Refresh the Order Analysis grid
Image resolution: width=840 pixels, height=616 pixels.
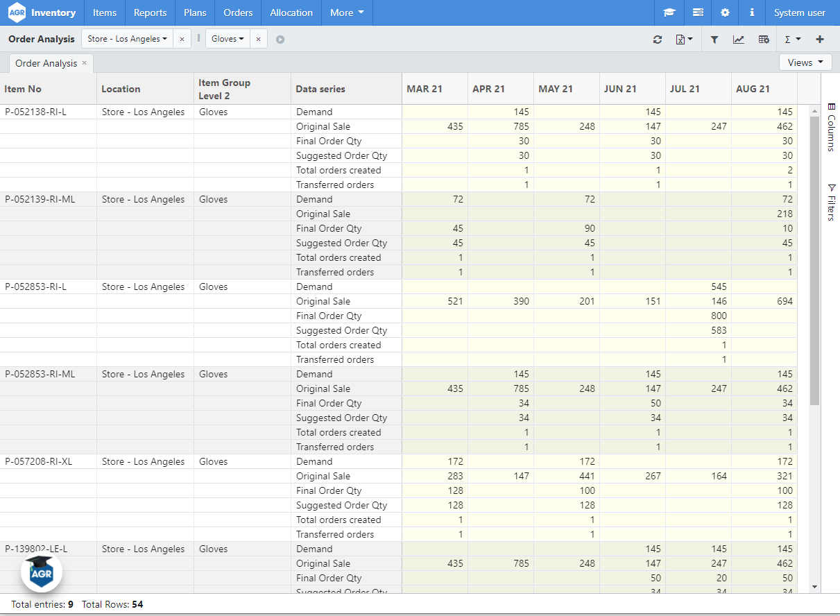(x=657, y=40)
